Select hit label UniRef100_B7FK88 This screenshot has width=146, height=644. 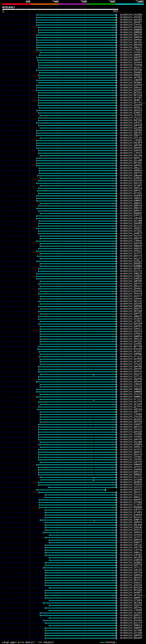131,70
